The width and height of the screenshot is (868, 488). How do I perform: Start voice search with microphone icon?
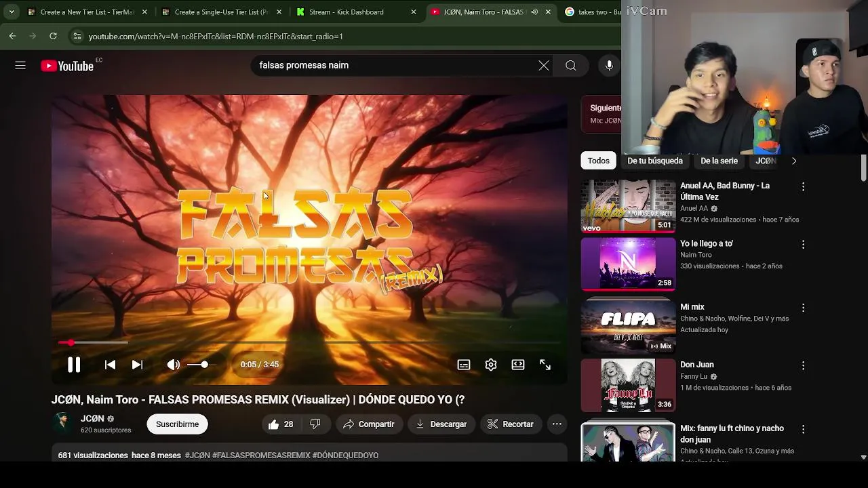click(x=609, y=65)
